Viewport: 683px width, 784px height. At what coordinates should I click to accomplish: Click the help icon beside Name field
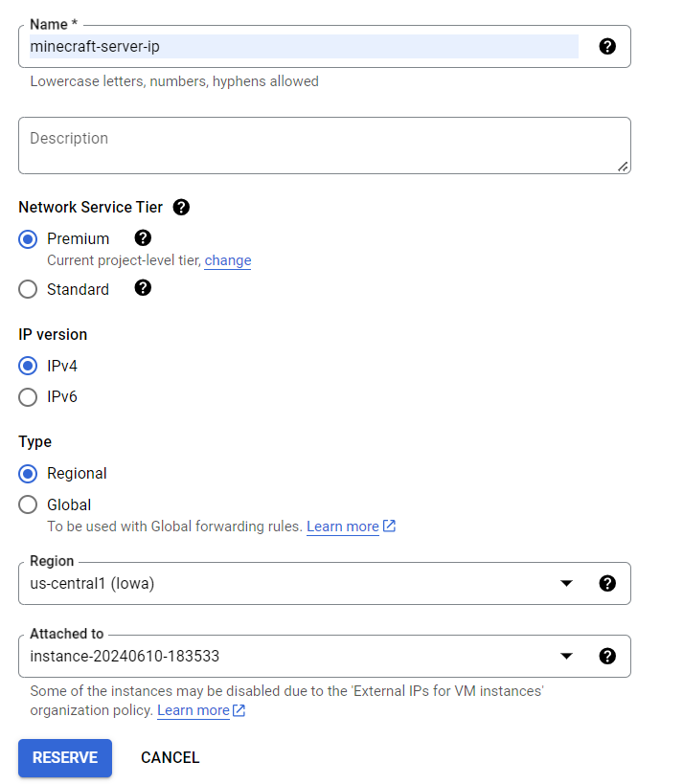tap(606, 46)
